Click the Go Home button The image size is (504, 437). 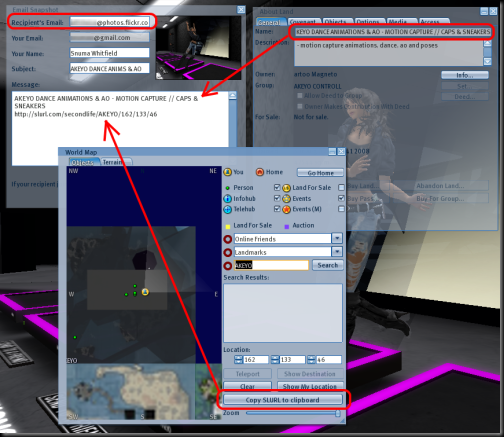(320, 173)
